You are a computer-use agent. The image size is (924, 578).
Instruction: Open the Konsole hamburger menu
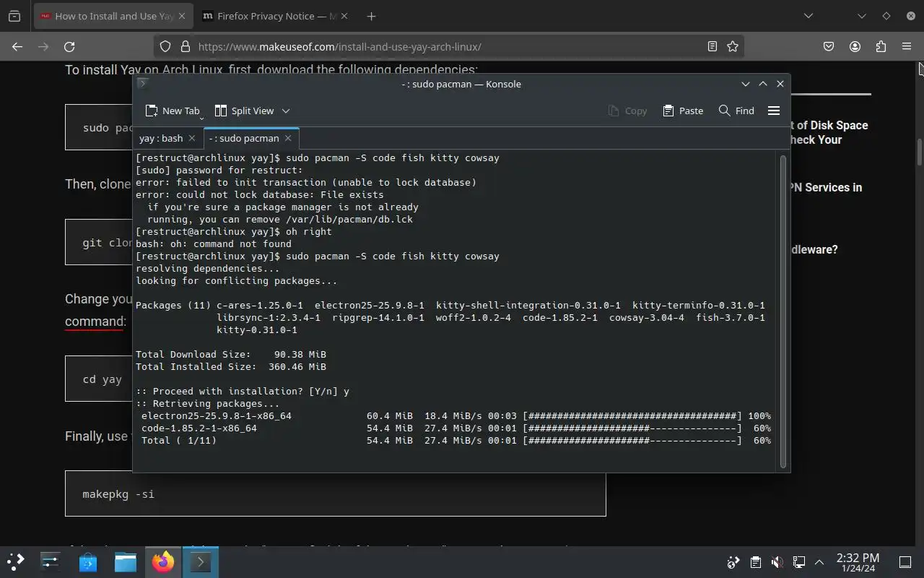click(774, 111)
